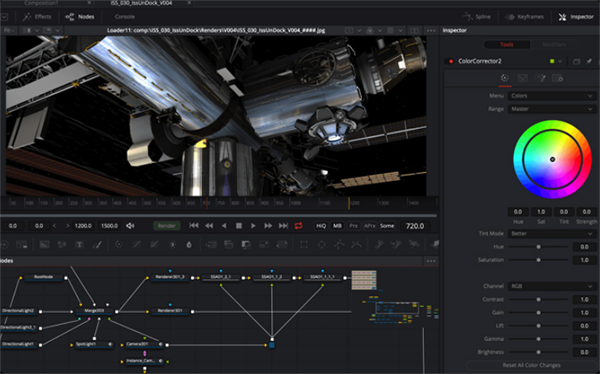Toggle audio mute speaker icon
600x374 pixels.
(x=130, y=226)
